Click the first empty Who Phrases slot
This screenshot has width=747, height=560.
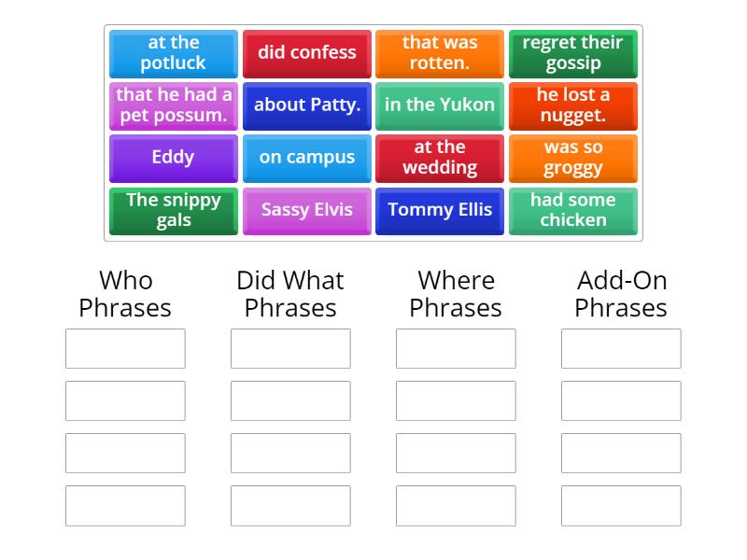pos(125,348)
